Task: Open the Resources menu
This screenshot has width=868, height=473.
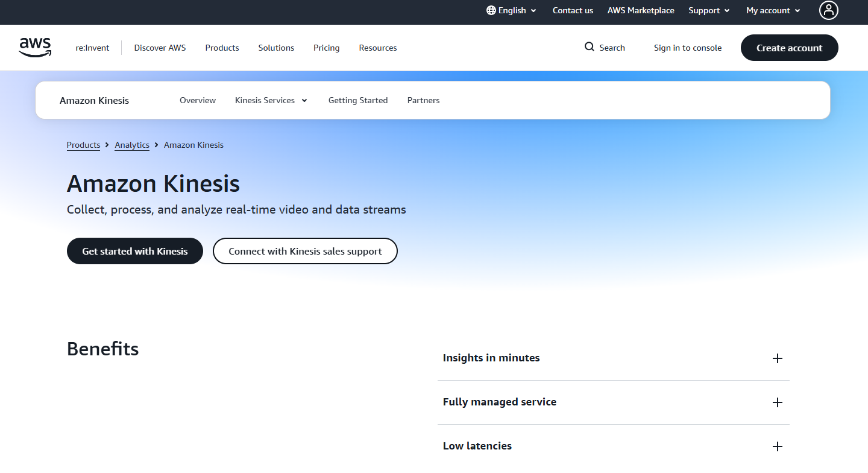Action: [378, 48]
